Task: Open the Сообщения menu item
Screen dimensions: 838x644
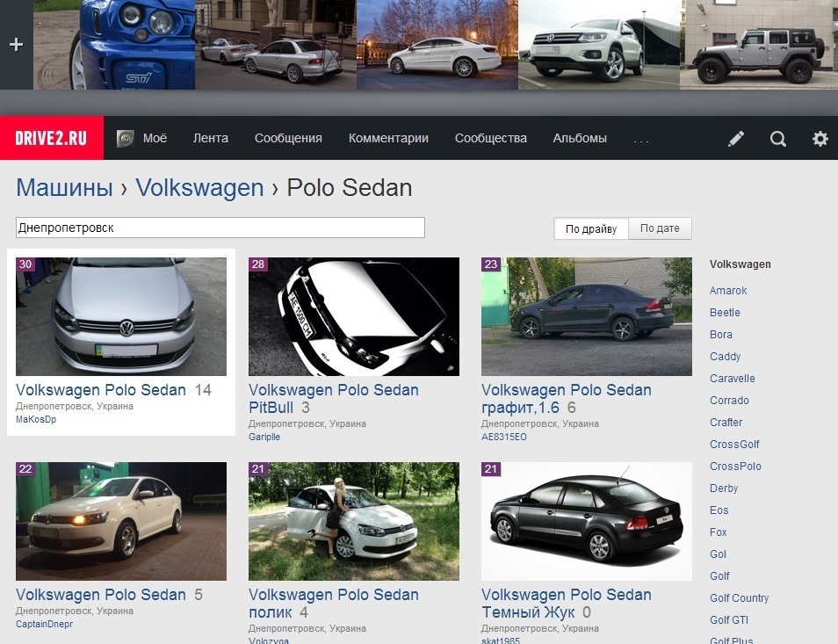Action: click(x=288, y=139)
